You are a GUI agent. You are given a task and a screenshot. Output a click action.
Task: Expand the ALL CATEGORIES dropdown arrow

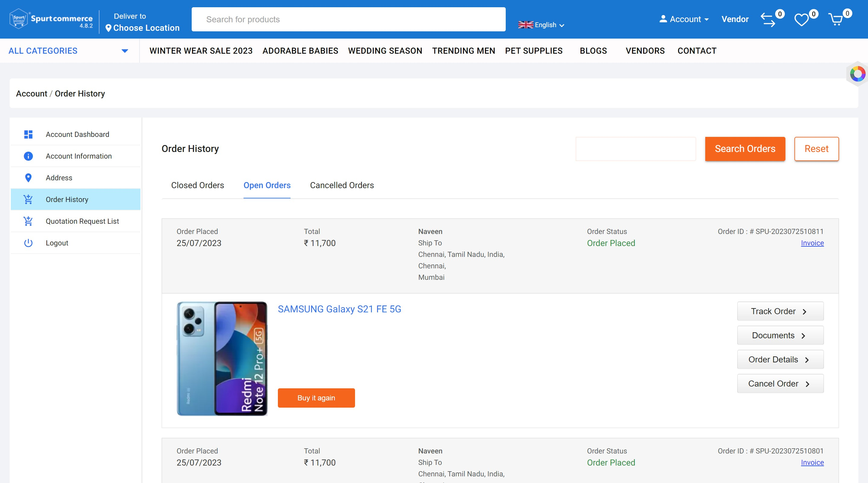[x=125, y=51]
